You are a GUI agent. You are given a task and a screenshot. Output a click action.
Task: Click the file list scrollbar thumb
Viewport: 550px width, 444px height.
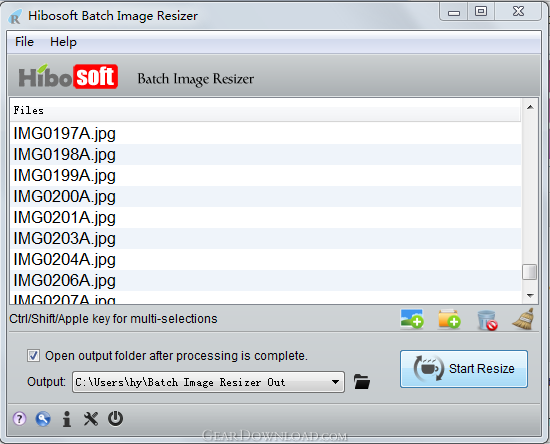[529, 272]
